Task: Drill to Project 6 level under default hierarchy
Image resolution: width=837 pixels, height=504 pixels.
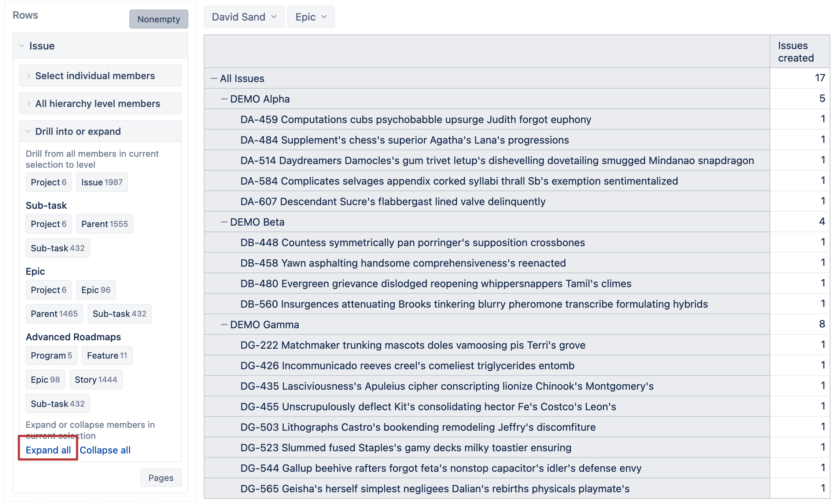Action: [49, 182]
